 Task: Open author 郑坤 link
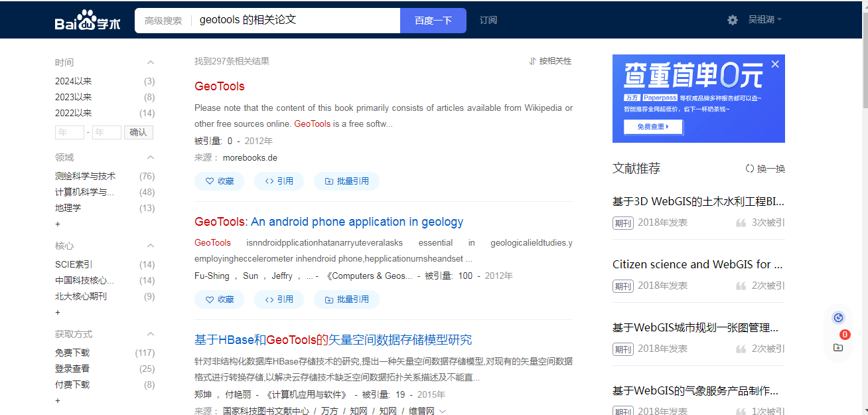point(202,394)
